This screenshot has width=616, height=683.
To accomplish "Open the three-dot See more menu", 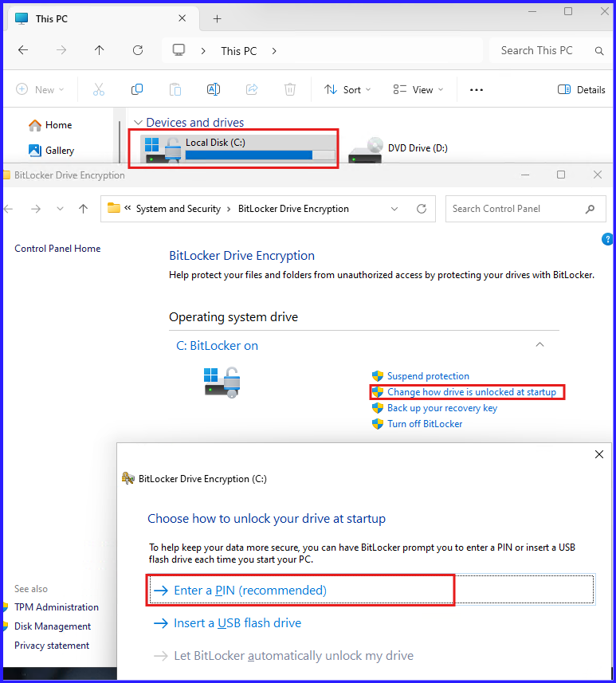I will [x=477, y=90].
